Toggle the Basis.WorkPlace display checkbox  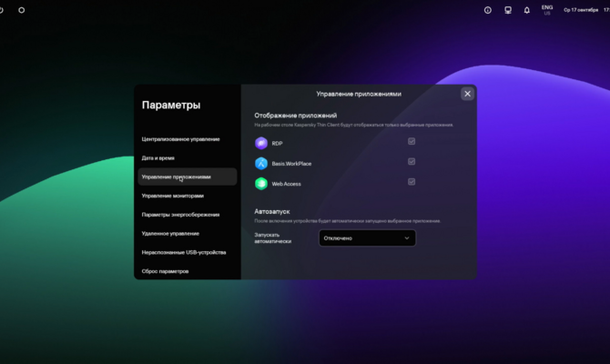point(412,161)
